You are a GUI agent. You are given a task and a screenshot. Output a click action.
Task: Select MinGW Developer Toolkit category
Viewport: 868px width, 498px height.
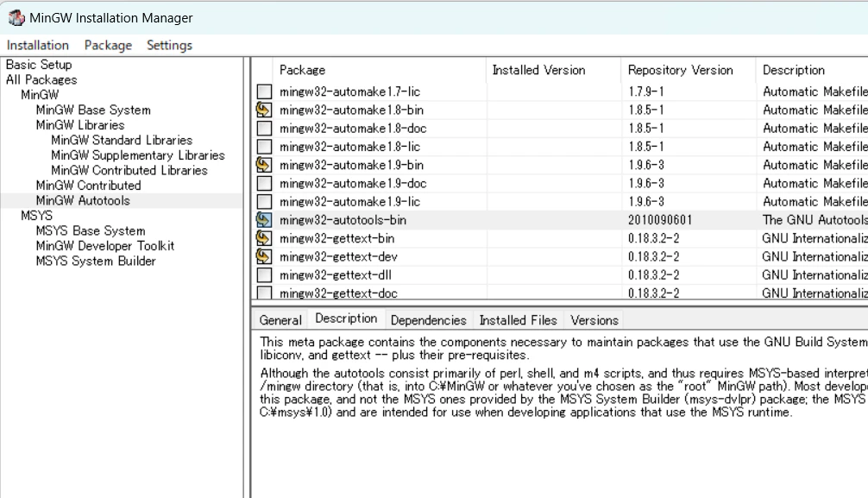[105, 245]
